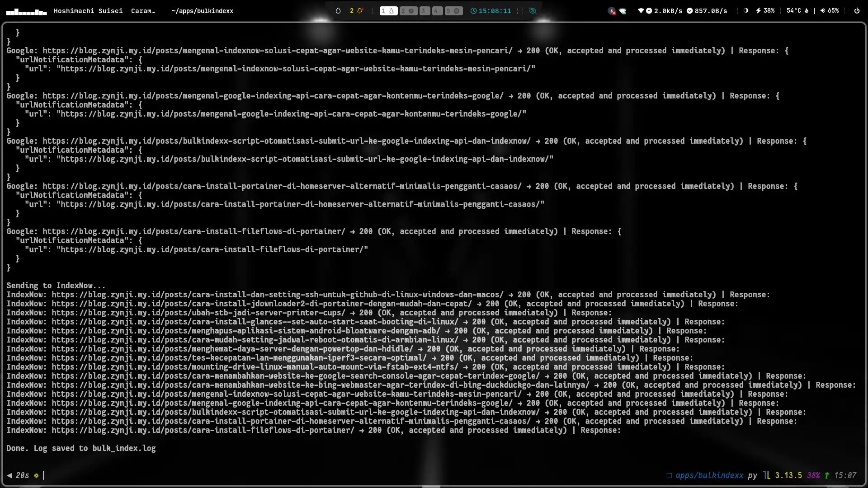
Task: Click the Hoshimachi Suisei media title
Action: coord(88,10)
